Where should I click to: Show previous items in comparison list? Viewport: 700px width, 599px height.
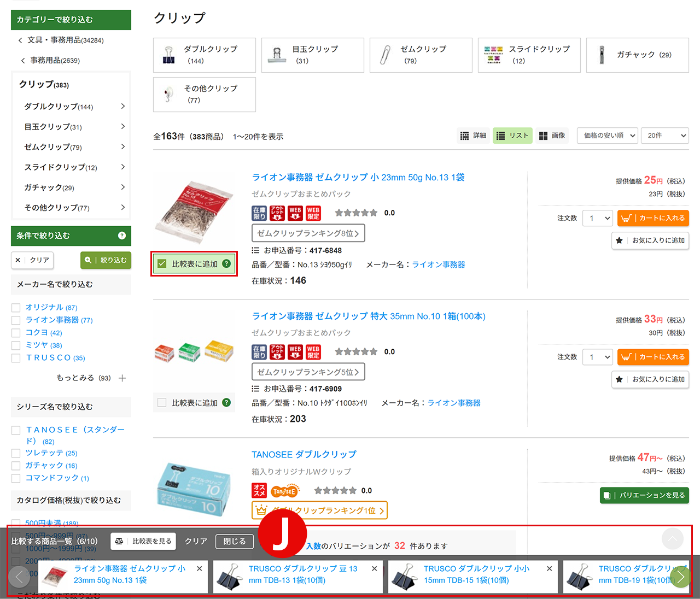19,577
